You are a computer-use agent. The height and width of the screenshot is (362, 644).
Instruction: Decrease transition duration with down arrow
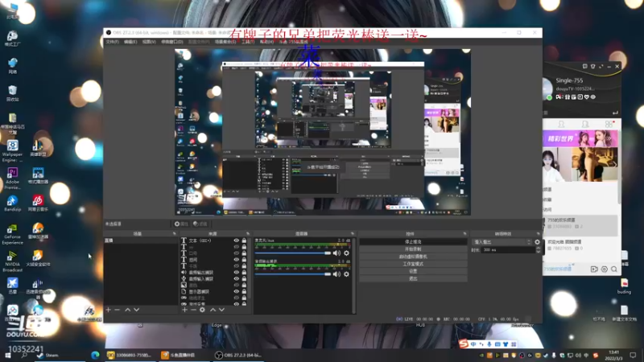[538, 252]
